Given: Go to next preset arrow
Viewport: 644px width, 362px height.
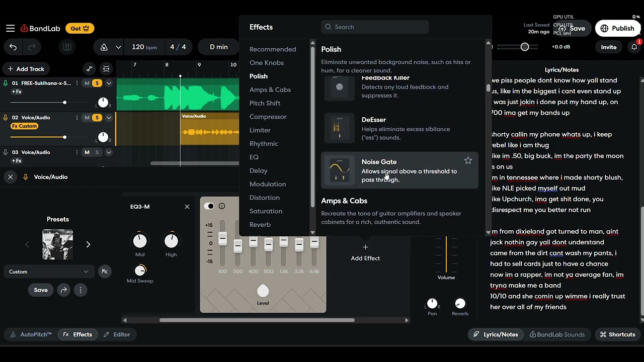Looking at the screenshot, I should tap(88, 244).
